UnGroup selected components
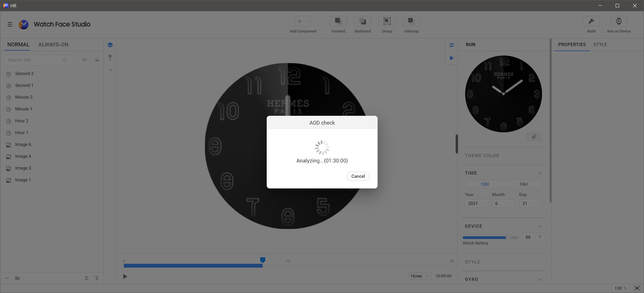 coord(411,21)
